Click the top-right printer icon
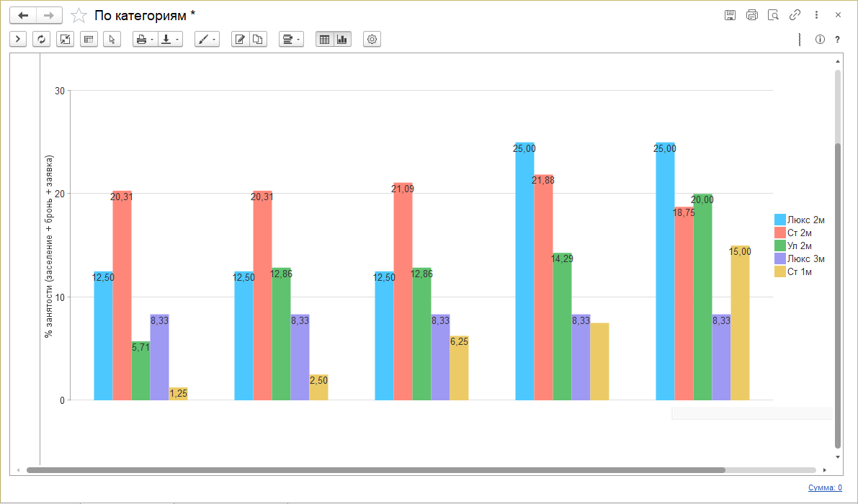Image resolution: width=858 pixels, height=504 pixels. tap(752, 15)
